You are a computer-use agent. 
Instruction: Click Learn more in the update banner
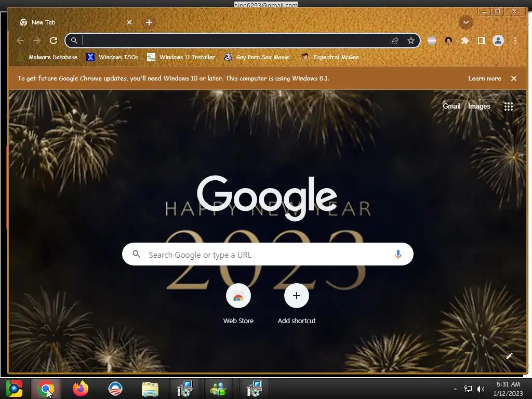pos(485,78)
